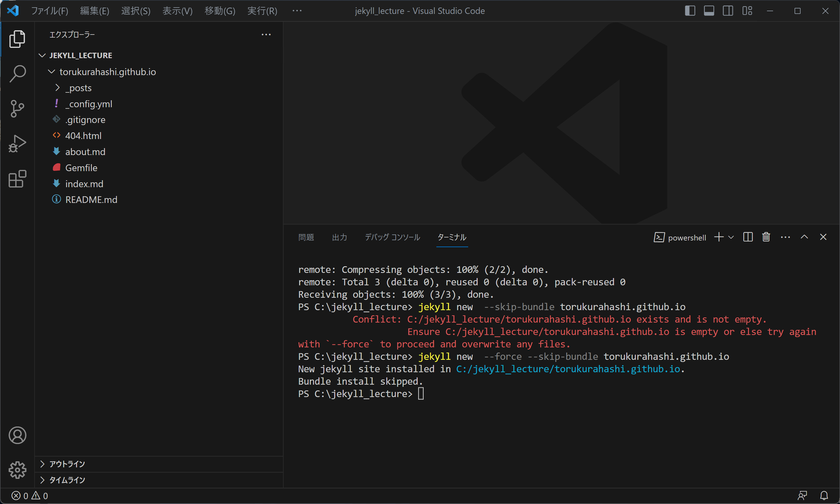Image resolution: width=840 pixels, height=504 pixels.
Task: Open Customize Layout icon in title bar
Action: pos(747,11)
